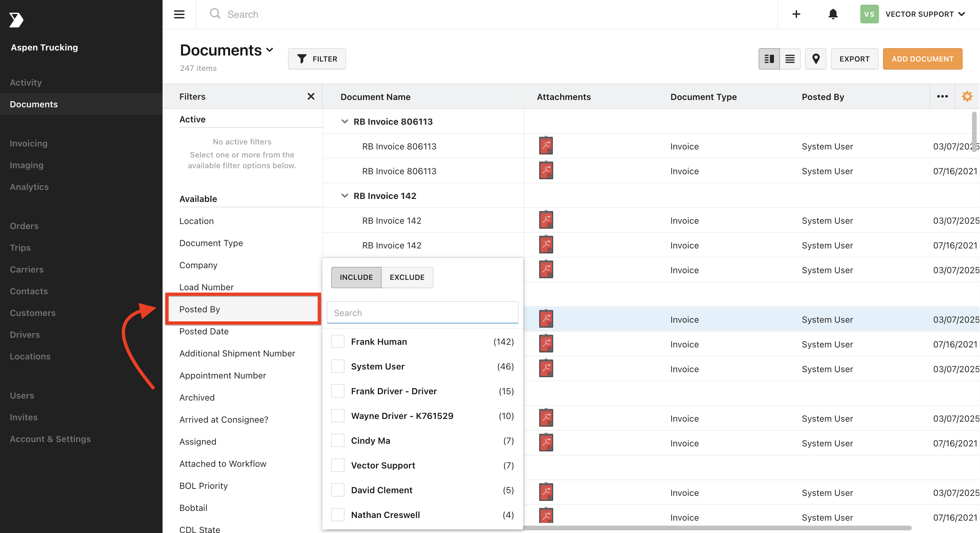Open PDF icon in bottom row dated 07/16/2021

(546, 516)
